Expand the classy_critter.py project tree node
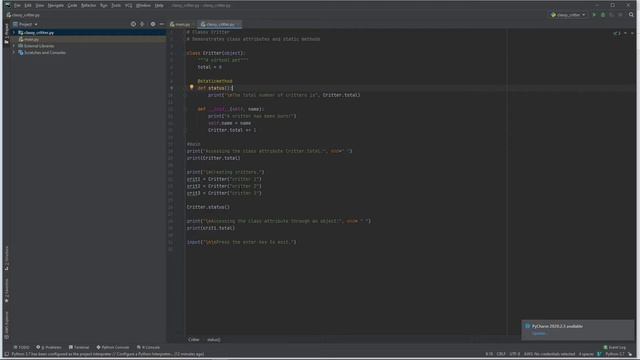Viewport: 640px width, 360px height. click(x=14, y=33)
